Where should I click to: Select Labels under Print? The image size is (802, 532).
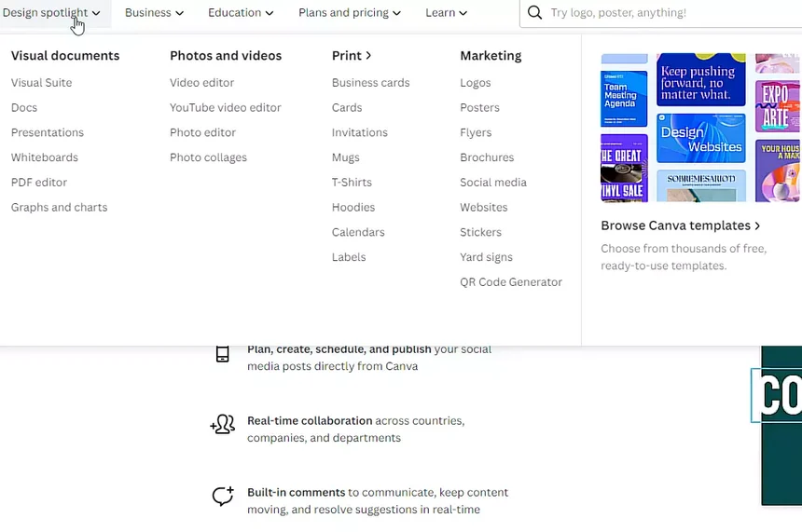point(349,257)
